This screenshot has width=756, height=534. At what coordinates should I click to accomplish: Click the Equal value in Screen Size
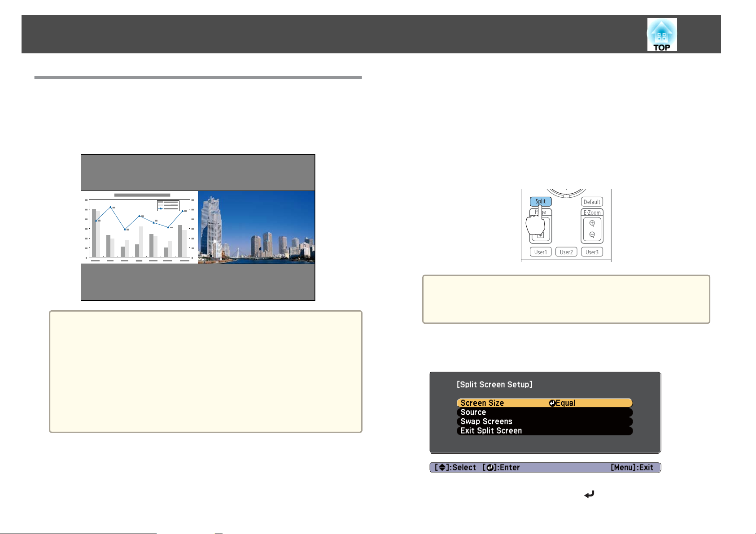(565, 403)
